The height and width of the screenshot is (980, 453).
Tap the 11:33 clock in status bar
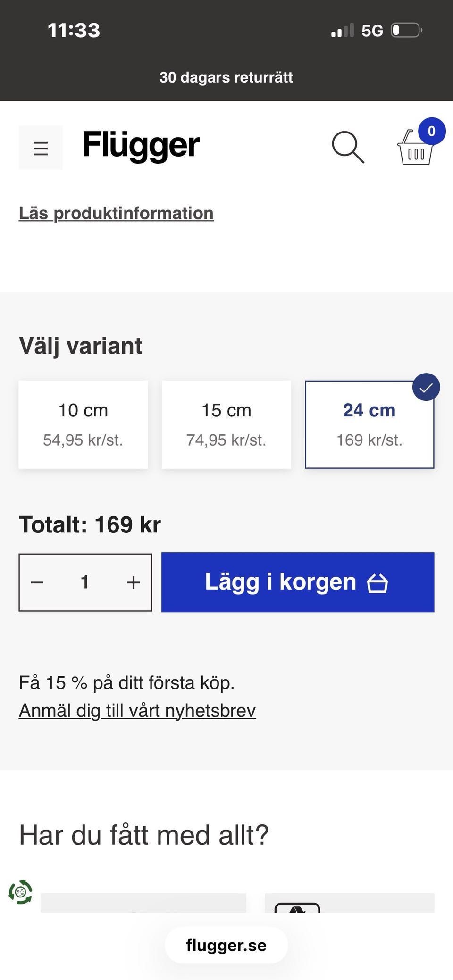pos(74,31)
